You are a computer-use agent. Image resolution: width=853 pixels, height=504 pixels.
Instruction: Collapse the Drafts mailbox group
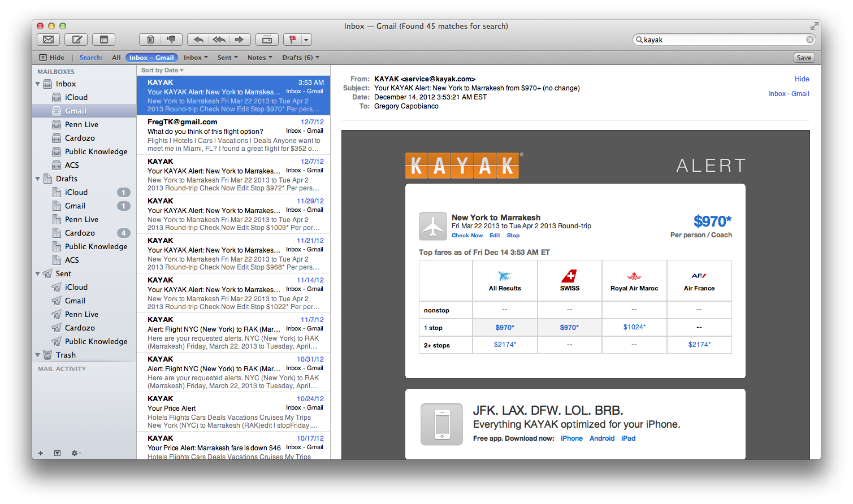tap(38, 179)
